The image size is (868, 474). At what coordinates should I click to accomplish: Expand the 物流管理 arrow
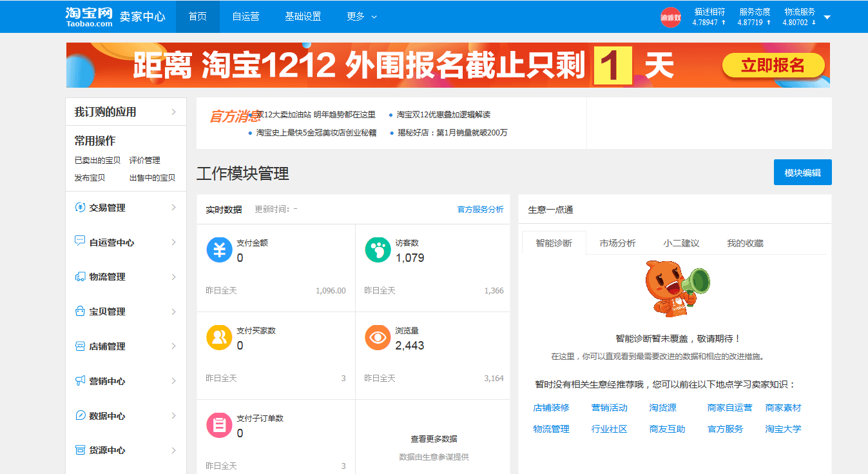click(x=173, y=277)
